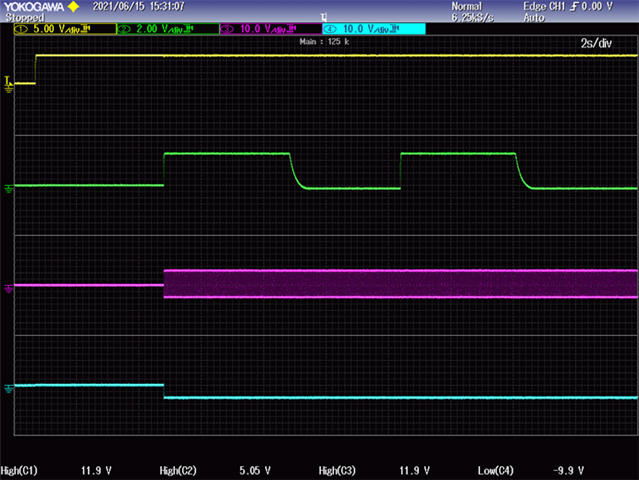Click the -9.9 V measurement value
This screenshot has width=639, height=480.
(568, 471)
